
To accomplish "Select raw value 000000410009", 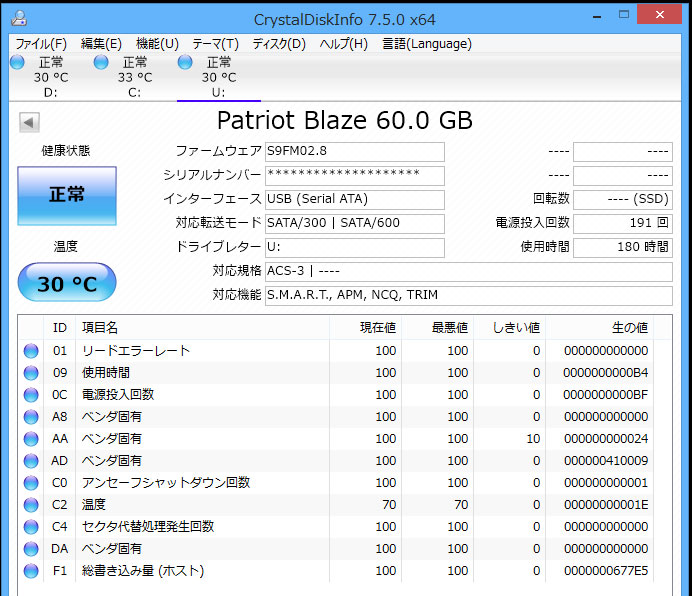I will coord(606,461).
